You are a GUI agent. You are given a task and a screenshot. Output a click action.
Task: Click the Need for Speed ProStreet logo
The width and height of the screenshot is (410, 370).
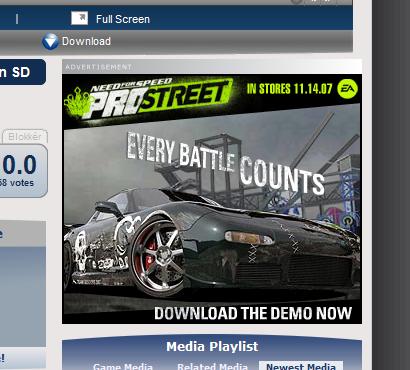158,98
